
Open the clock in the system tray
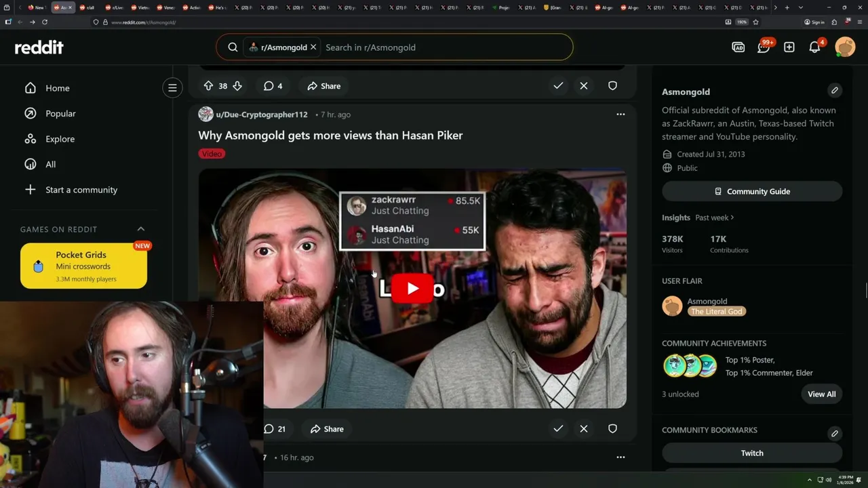coord(846,480)
